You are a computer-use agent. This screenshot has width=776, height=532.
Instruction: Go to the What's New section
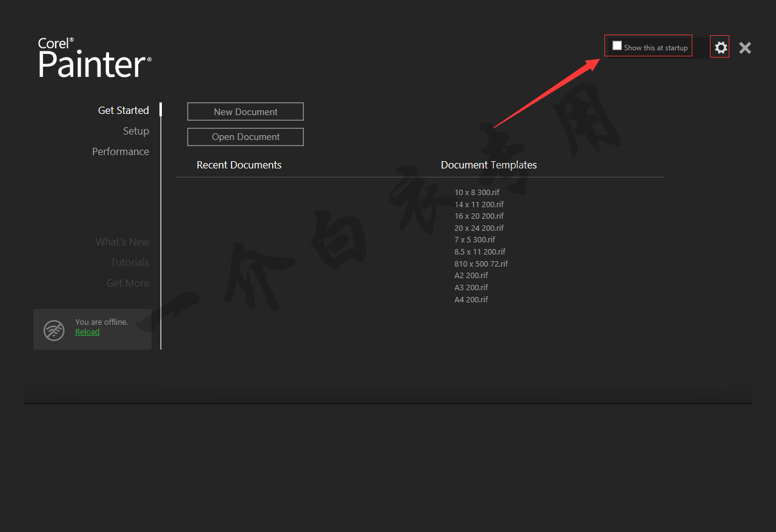point(122,242)
